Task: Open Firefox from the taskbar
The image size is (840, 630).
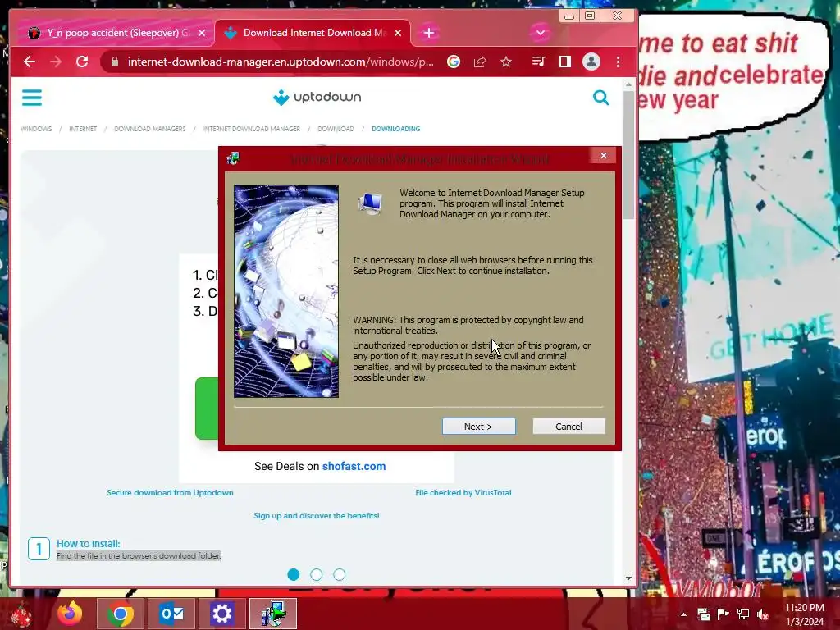Action: pos(71,614)
